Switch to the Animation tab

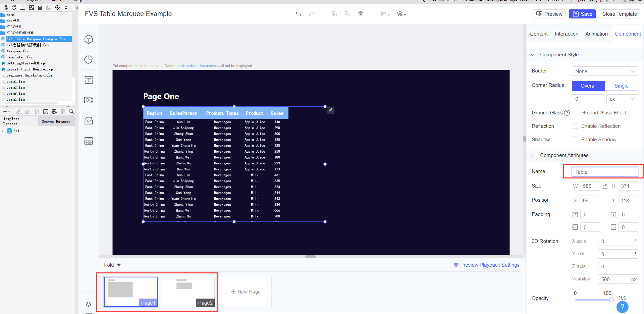click(596, 34)
